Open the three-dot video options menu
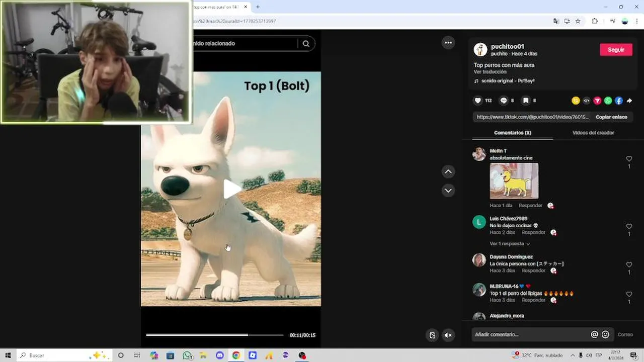Image resolution: width=644 pixels, height=362 pixels. click(448, 43)
